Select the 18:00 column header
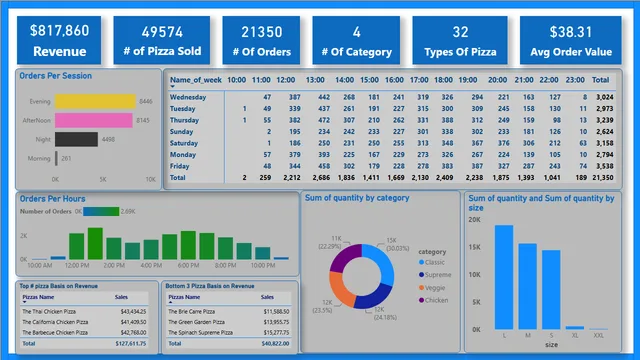Viewport: 640px width, 360px height. 443,80
